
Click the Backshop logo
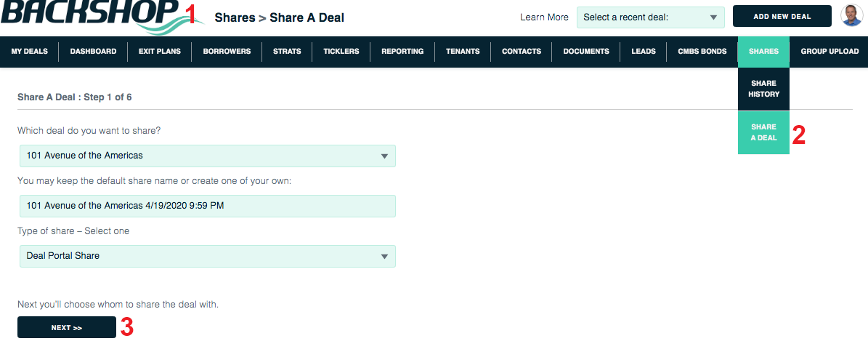point(92,15)
